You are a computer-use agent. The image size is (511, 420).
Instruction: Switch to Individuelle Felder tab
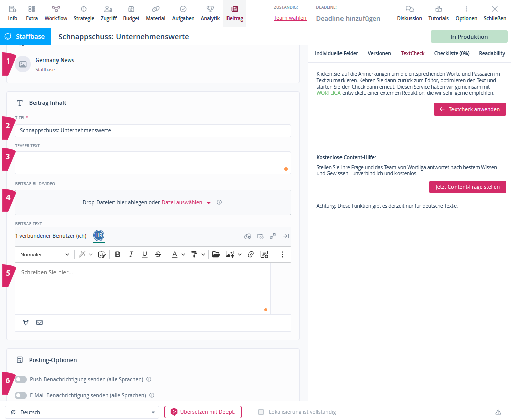click(x=336, y=53)
